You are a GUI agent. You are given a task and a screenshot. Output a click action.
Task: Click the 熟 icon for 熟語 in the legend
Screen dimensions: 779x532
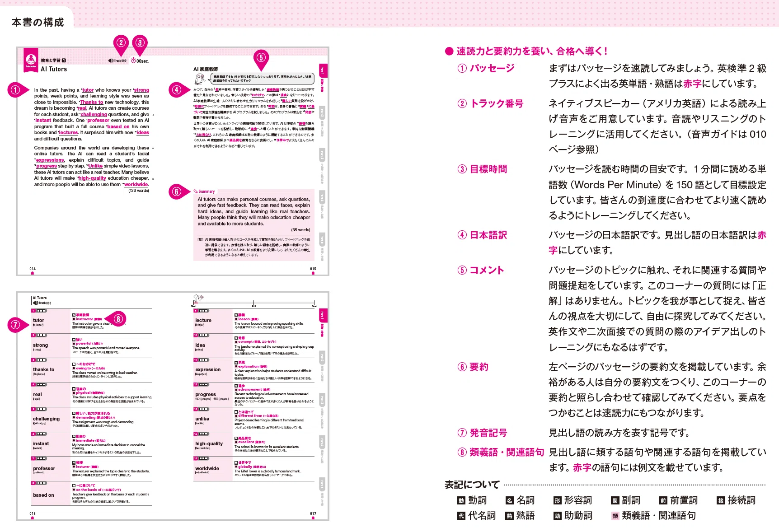(x=509, y=516)
